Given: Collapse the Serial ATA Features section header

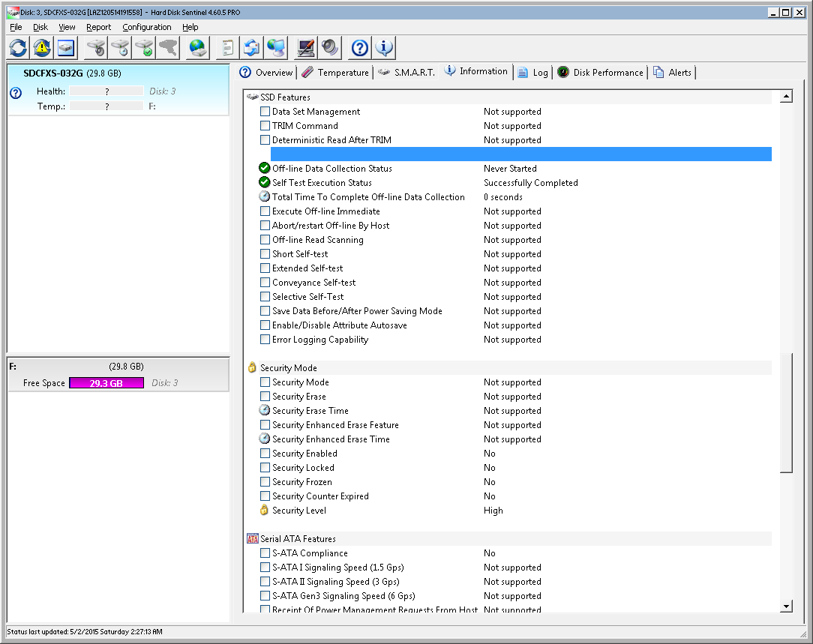Looking at the screenshot, I should (x=297, y=539).
